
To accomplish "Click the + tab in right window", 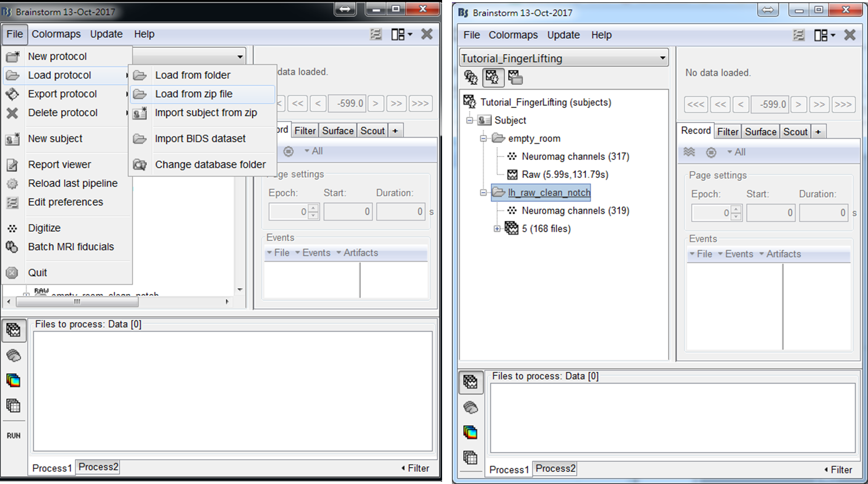I will (818, 132).
